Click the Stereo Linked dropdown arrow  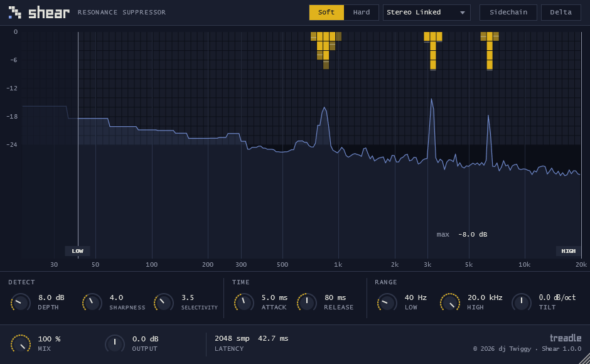463,13
